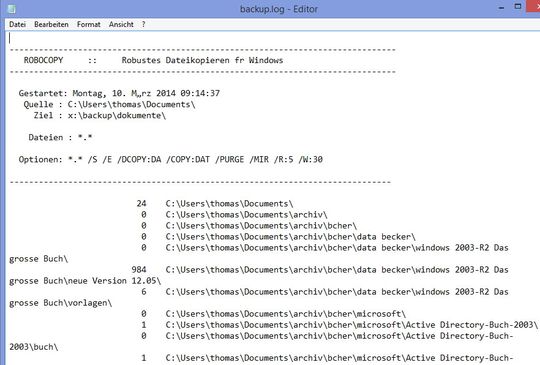Viewport: 540px width, 365px height.
Task: Click the 'grosse Buch\vorlagen\' line
Action: [61, 303]
